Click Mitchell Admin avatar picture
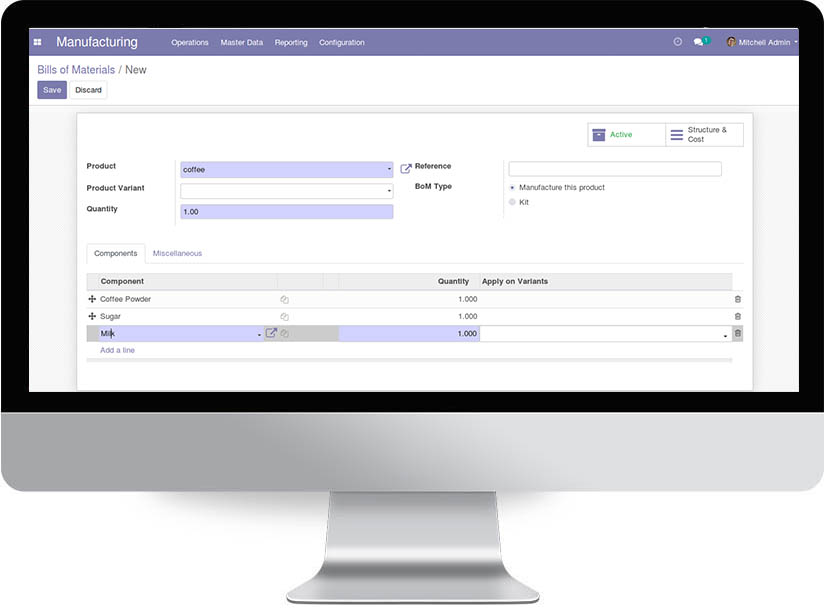This screenshot has height=613, width=824. [730, 42]
